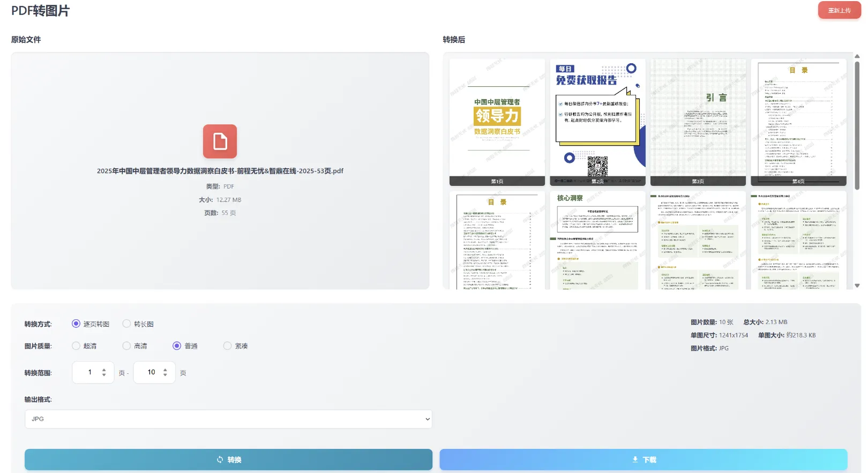Choose 紧凑 image quality
868x473 pixels.
[228, 346]
